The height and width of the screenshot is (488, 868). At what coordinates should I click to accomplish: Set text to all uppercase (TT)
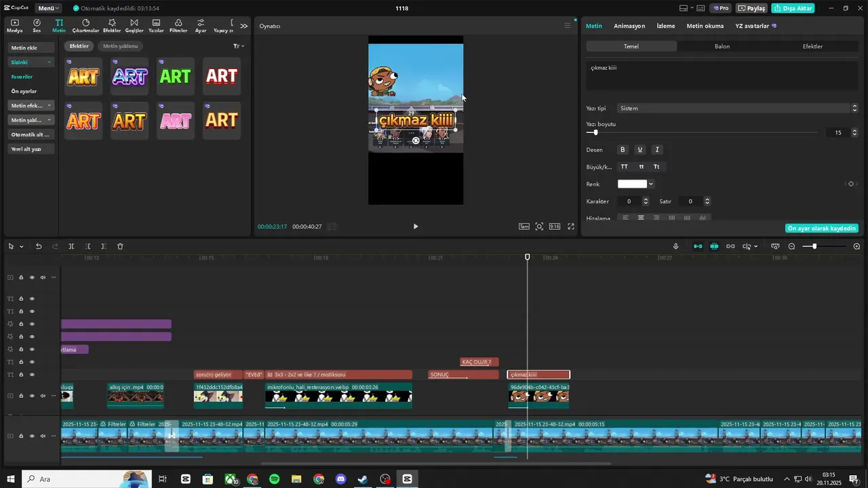tap(624, 167)
